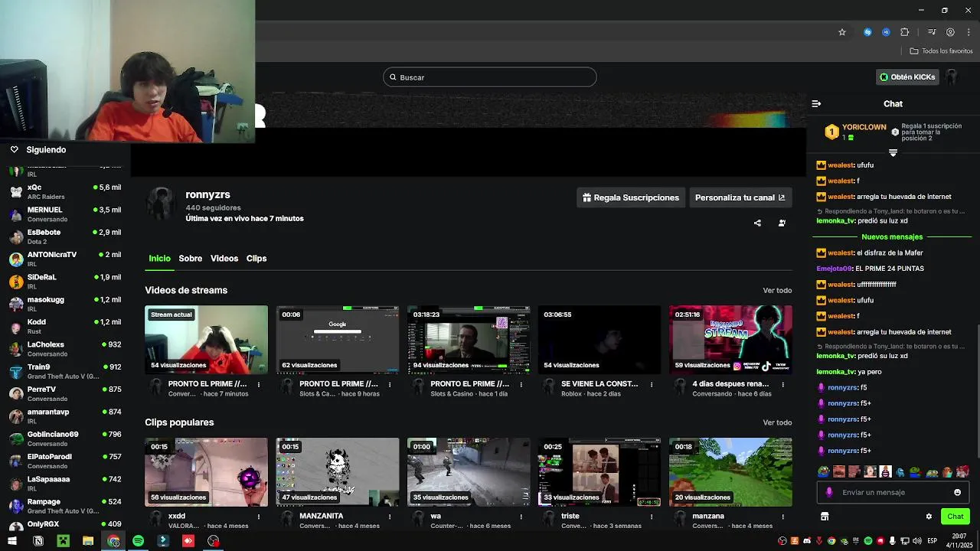Click the purple microphone badge in chat input

coord(829,492)
